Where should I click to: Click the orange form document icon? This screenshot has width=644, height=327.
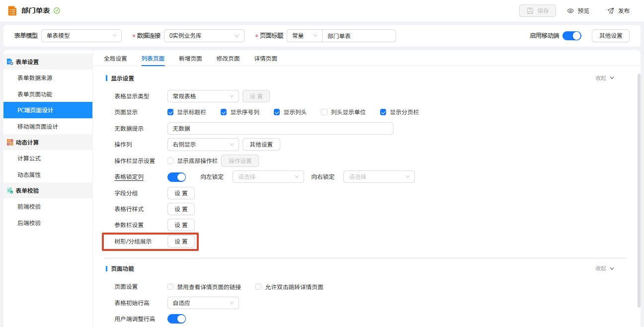click(x=12, y=10)
